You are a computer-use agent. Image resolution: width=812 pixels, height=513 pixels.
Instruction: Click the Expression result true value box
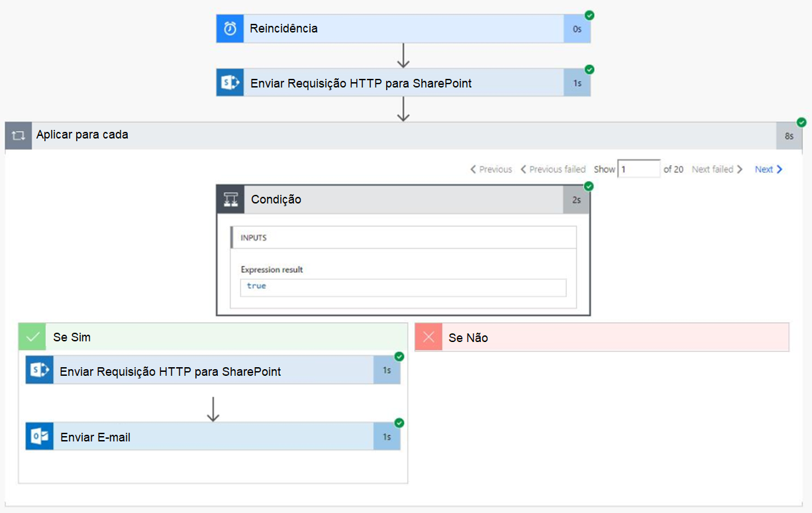(x=403, y=287)
